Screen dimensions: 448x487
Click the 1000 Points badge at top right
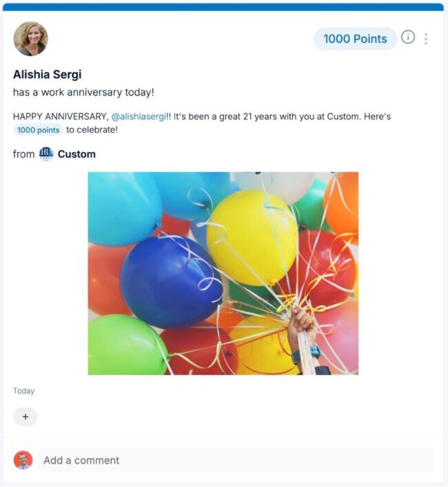(355, 39)
